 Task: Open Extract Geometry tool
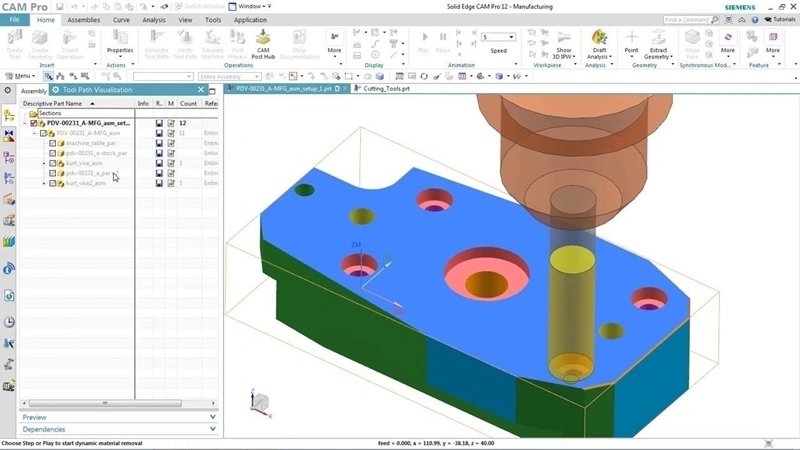point(658,43)
